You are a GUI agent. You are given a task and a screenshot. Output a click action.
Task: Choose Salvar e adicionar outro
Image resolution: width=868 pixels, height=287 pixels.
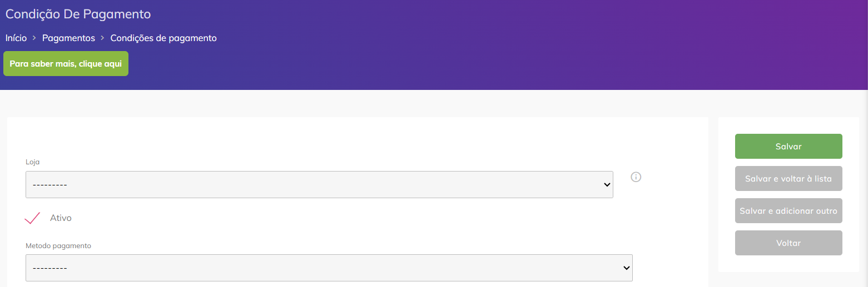pos(788,211)
